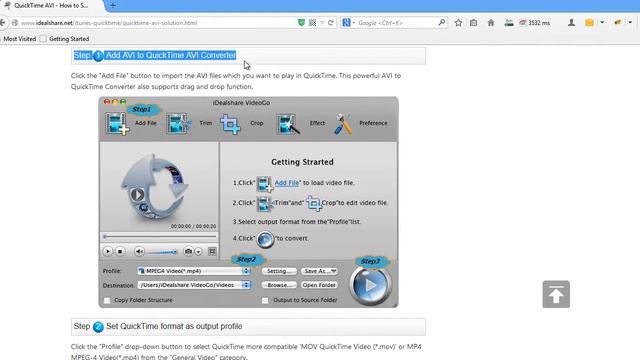Click the Browse... button

[x=279, y=285]
